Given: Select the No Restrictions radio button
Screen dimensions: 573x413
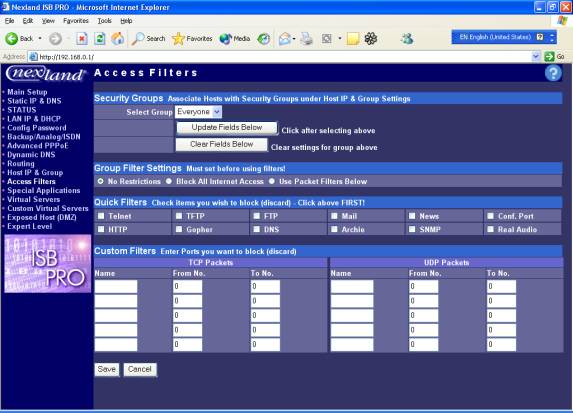Looking at the screenshot, I should point(100,181).
